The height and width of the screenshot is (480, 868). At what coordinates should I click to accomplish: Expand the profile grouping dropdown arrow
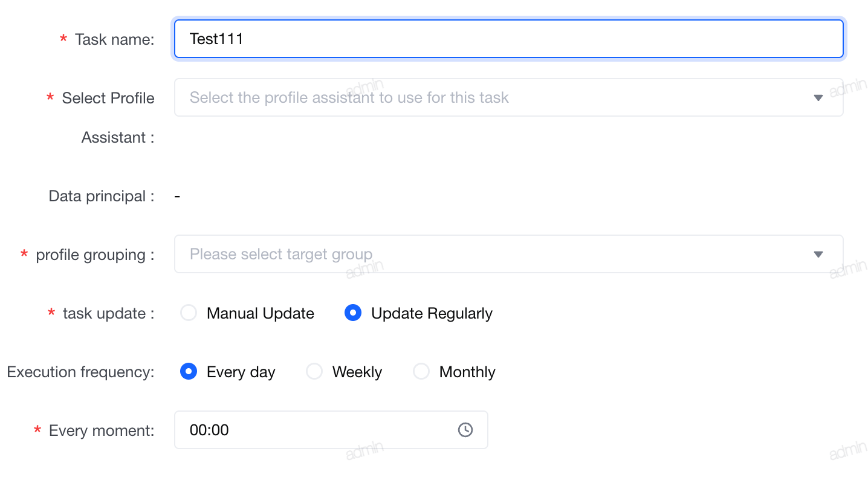click(x=818, y=254)
